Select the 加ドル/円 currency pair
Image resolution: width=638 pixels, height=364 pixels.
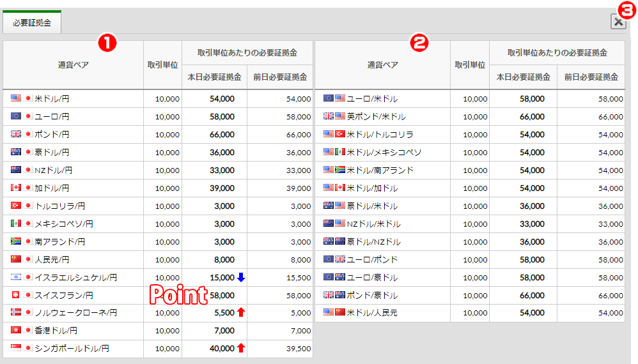pos(52,188)
